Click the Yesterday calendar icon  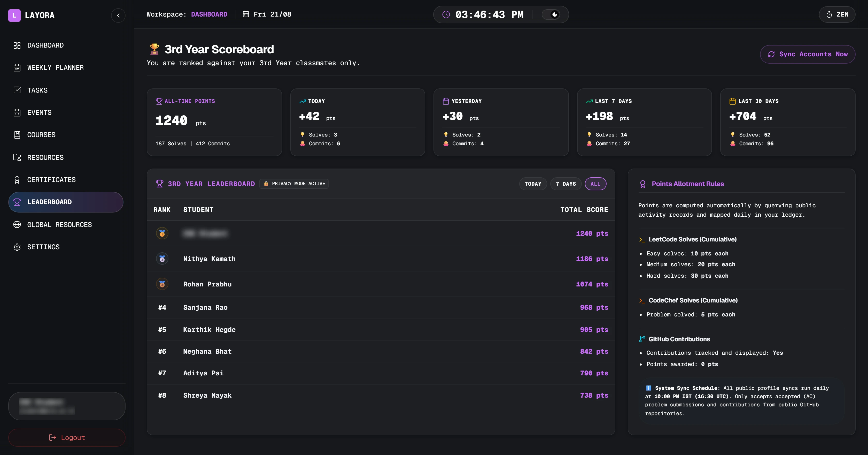446,101
